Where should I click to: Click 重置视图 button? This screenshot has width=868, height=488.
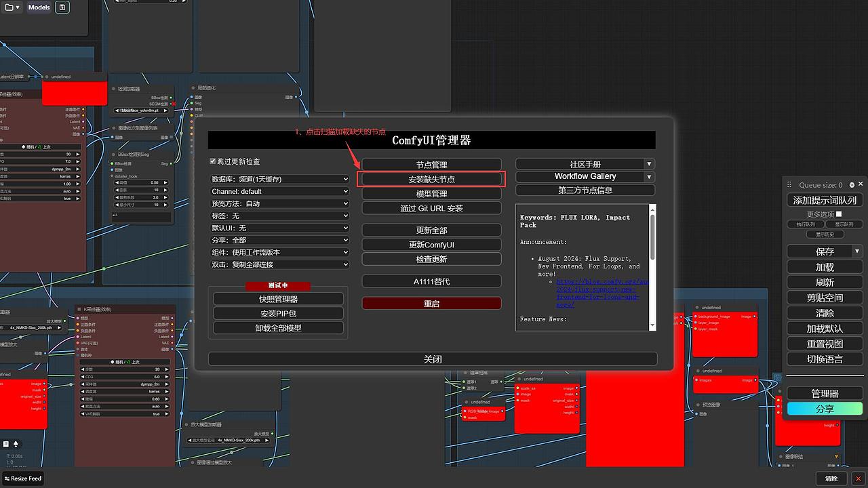[x=825, y=344]
